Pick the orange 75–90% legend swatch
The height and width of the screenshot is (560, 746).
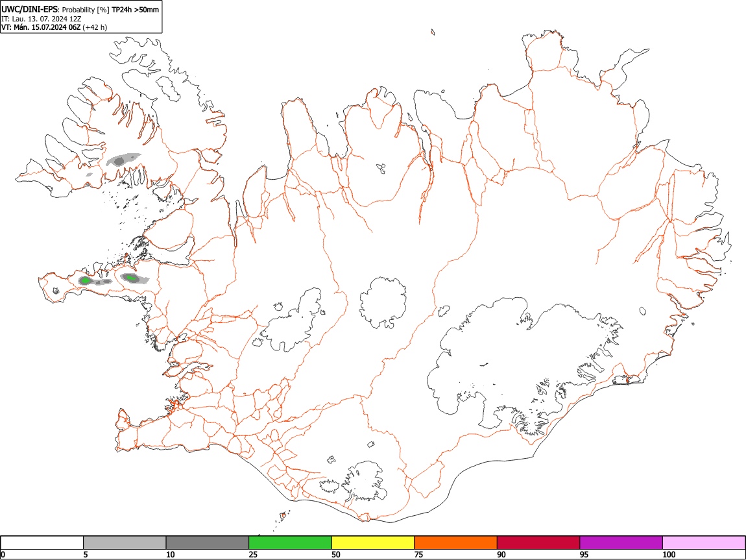(455, 542)
